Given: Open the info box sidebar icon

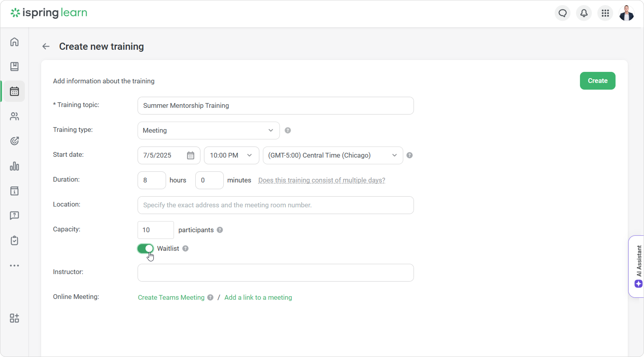Looking at the screenshot, I should pos(14,191).
